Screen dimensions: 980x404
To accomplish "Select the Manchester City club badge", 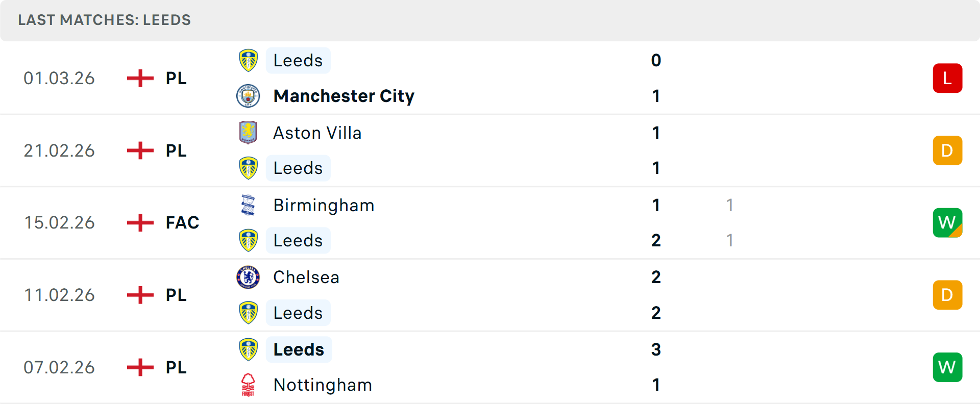I will click(x=248, y=96).
